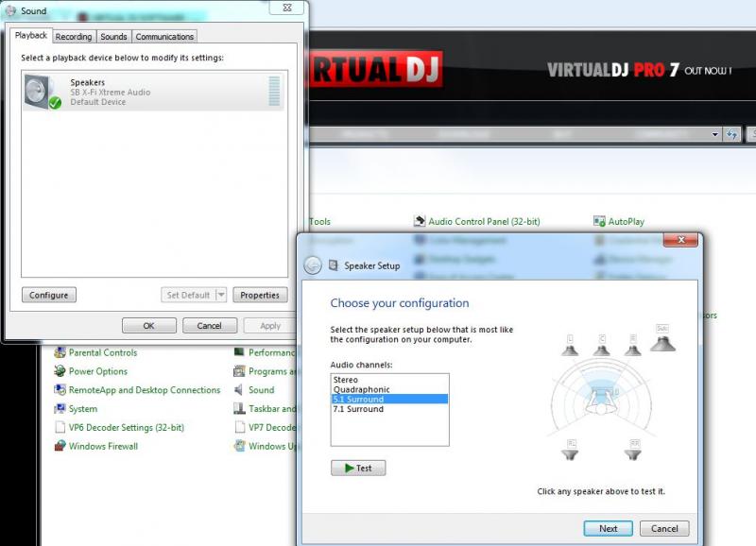Screen dimensions: 756x546
Task: Cancel the Sound dialog
Action: coord(209,326)
